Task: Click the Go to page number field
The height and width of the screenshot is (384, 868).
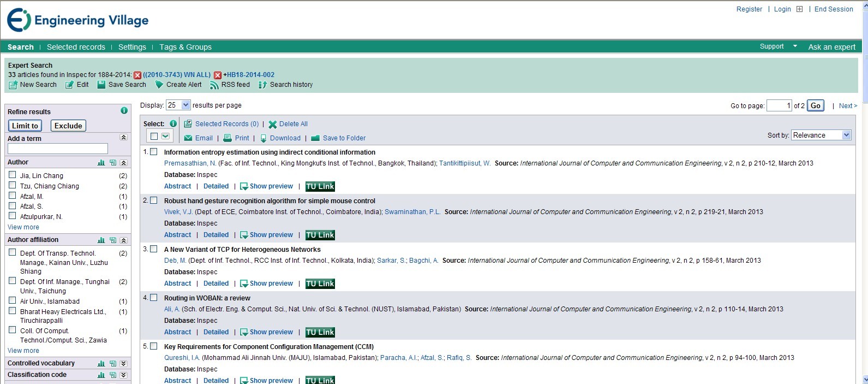Action: [x=779, y=105]
